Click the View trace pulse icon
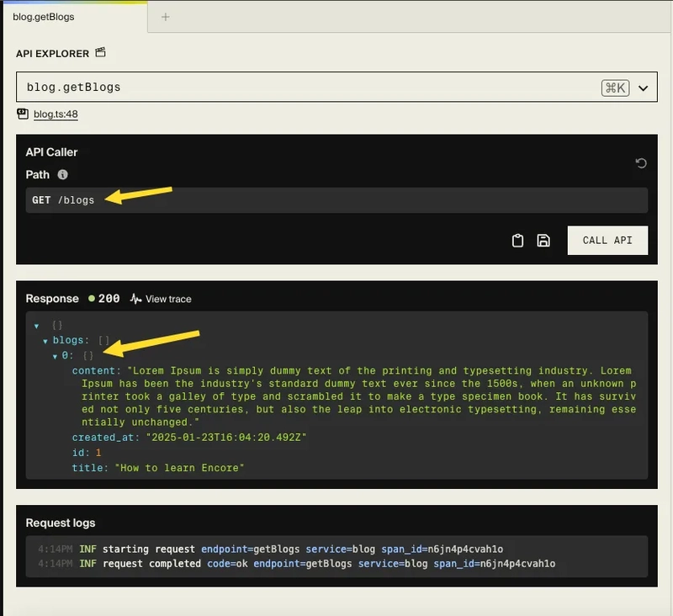 coord(135,299)
